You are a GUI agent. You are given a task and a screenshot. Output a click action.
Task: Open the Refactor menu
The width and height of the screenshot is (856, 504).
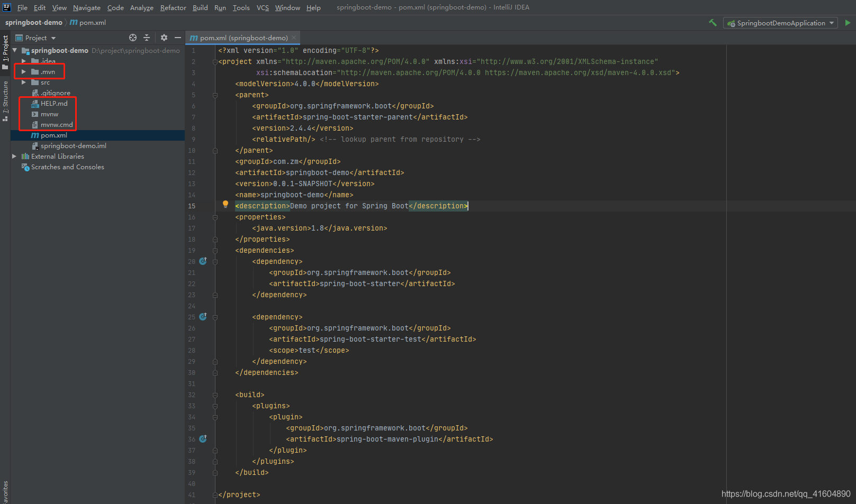click(173, 7)
